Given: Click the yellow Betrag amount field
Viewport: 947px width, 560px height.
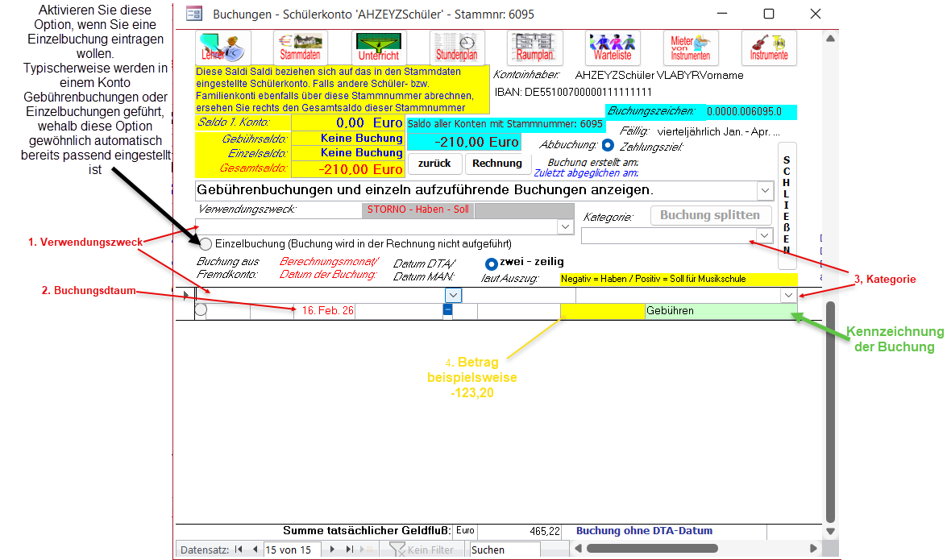Looking at the screenshot, I should (x=601, y=311).
